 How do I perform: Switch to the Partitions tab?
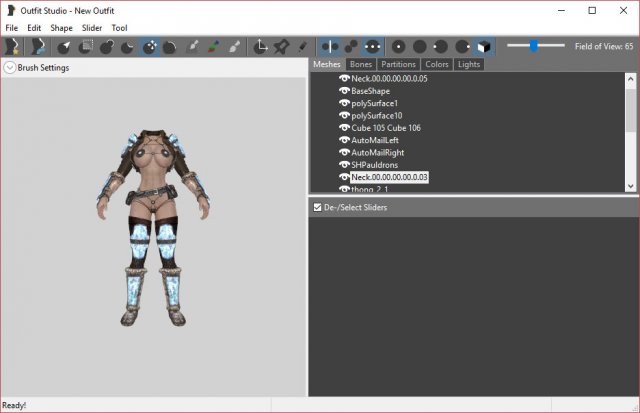(x=399, y=64)
